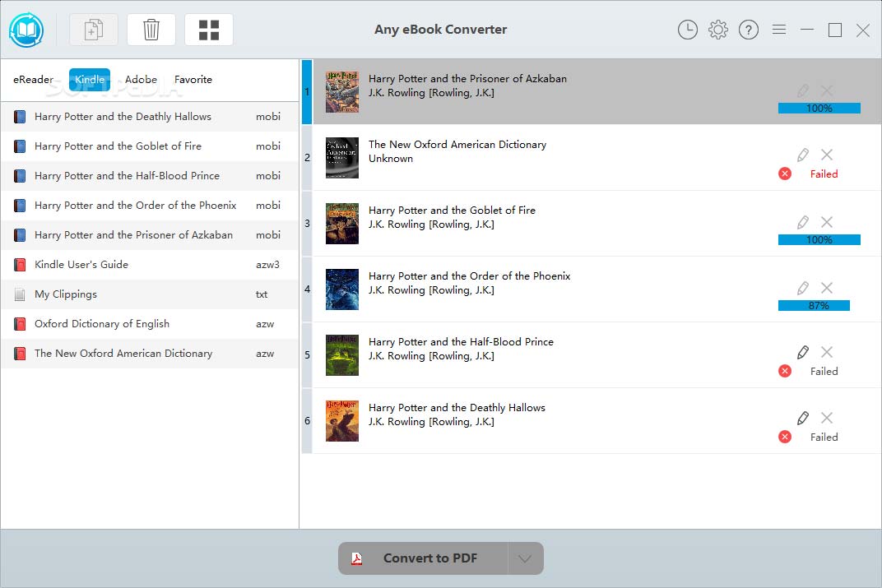This screenshot has width=882, height=588.
Task: Edit metadata for Half-Blood Prince queue item
Action: point(803,352)
